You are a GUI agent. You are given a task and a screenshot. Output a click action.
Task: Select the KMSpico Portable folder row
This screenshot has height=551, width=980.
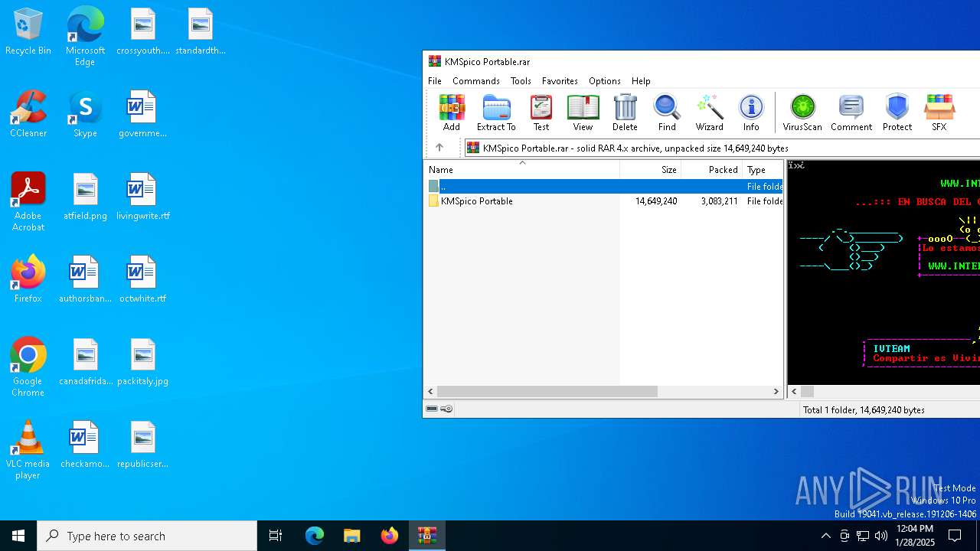coord(603,201)
